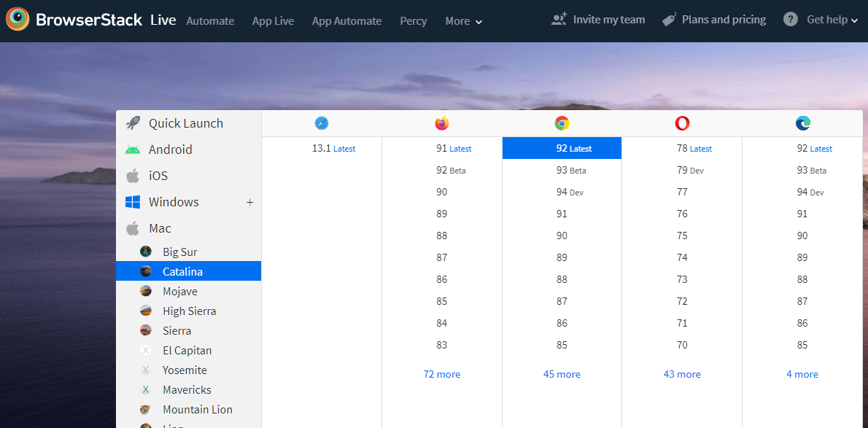Show 45 more Chrome versions
Image resolution: width=868 pixels, height=428 pixels.
click(x=562, y=374)
